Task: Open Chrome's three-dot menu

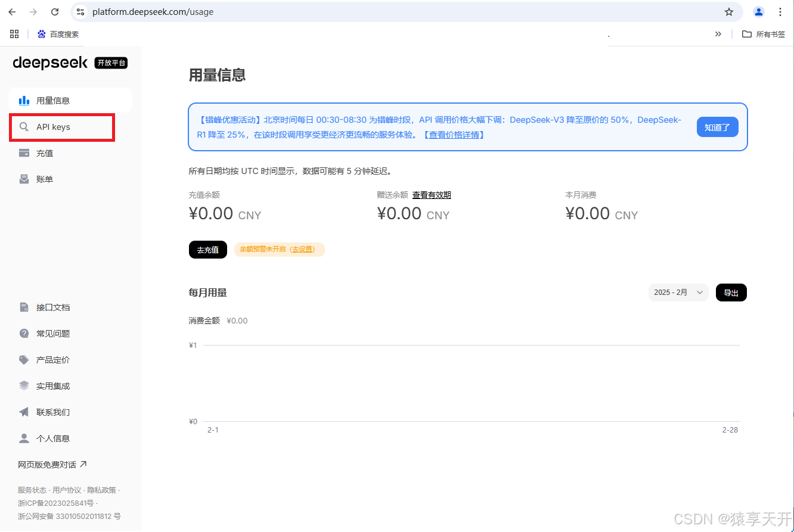Action: 780,11
